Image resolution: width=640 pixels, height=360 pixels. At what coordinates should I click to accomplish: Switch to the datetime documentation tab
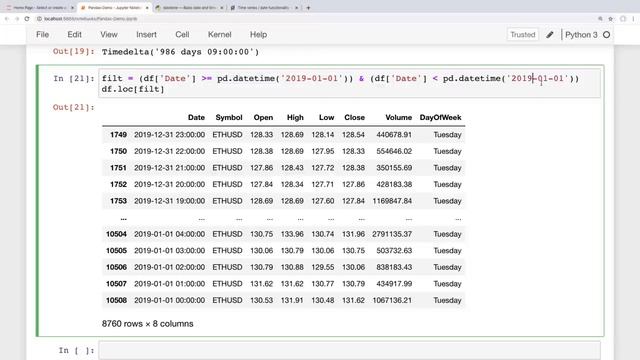pos(189,8)
